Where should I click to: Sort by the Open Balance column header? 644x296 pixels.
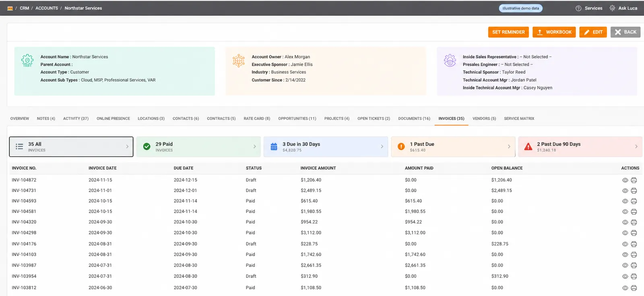point(507,168)
